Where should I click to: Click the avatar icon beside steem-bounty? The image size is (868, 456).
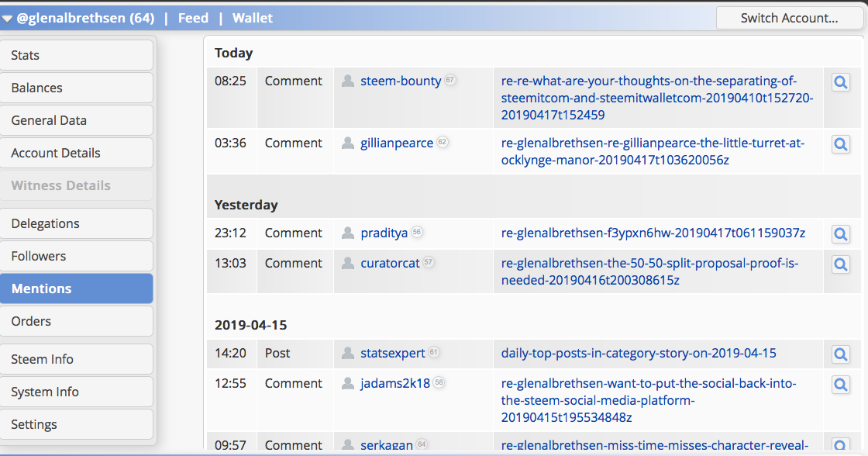348,81
